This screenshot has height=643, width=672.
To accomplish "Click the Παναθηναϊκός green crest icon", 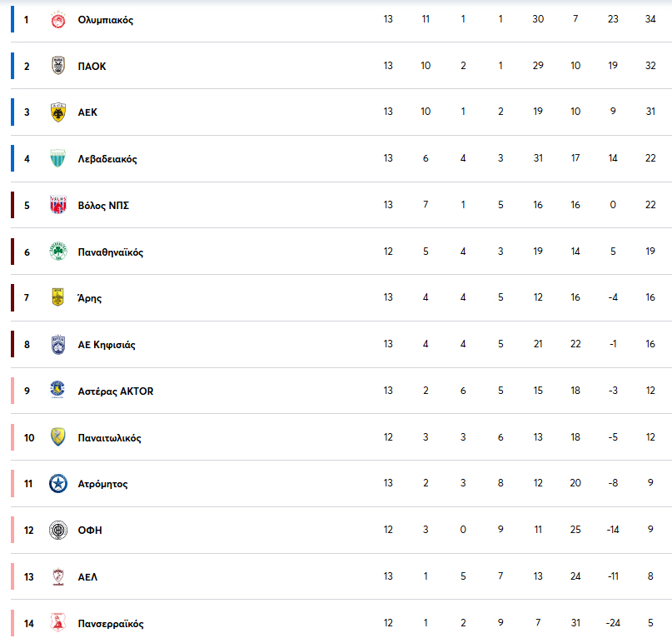I will [57, 252].
